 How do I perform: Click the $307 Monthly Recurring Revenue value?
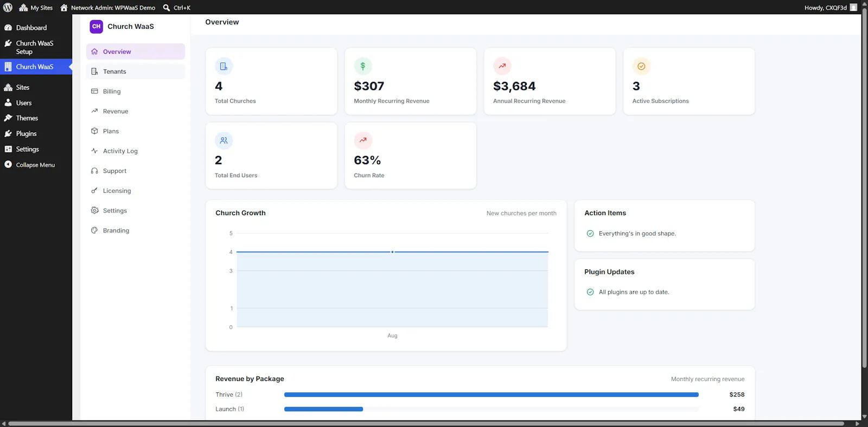(x=369, y=86)
